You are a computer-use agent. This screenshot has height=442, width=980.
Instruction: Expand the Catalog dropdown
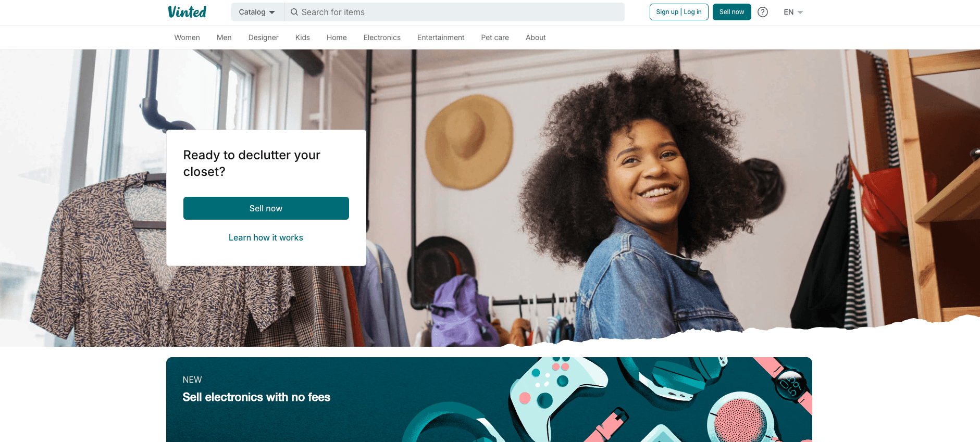(x=257, y=12)
